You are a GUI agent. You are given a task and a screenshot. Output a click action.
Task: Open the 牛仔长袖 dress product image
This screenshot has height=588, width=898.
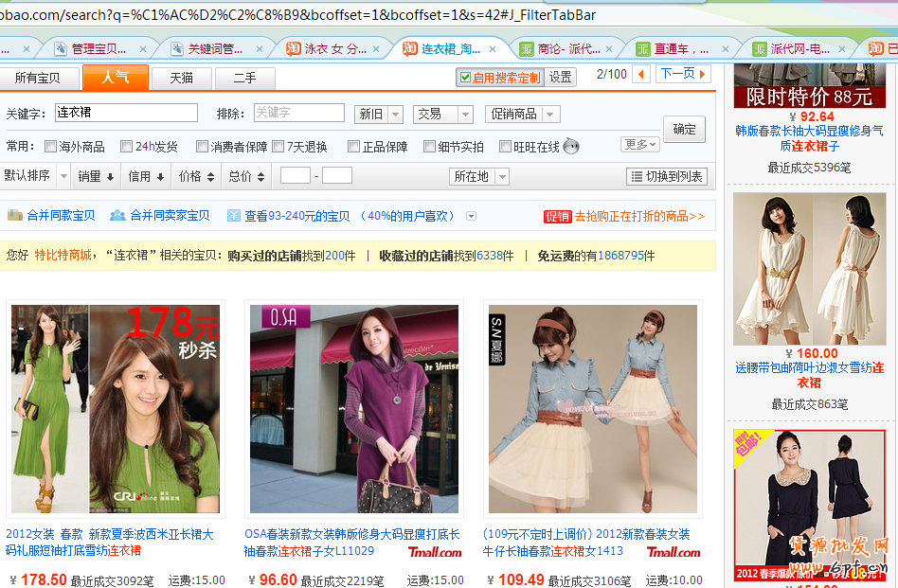click(x=593, y=409)
